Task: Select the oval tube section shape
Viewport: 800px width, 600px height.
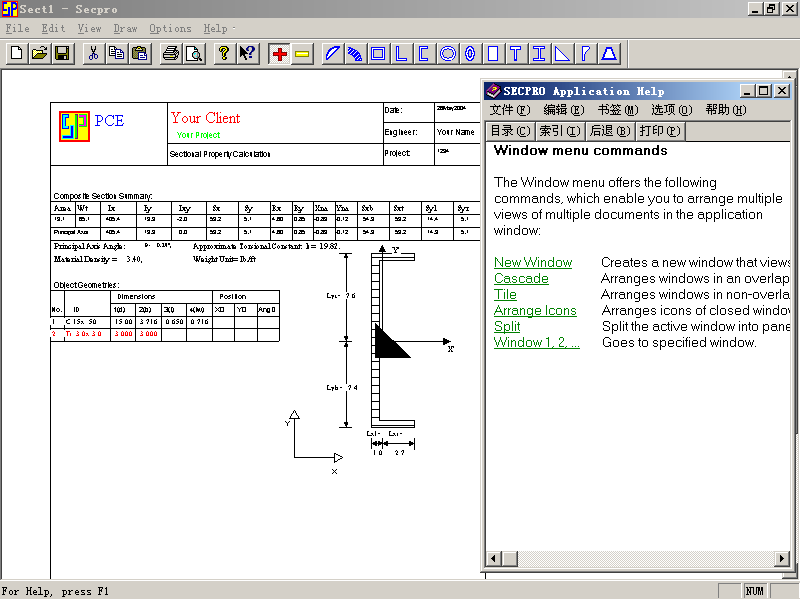Action: coord(470,54)
